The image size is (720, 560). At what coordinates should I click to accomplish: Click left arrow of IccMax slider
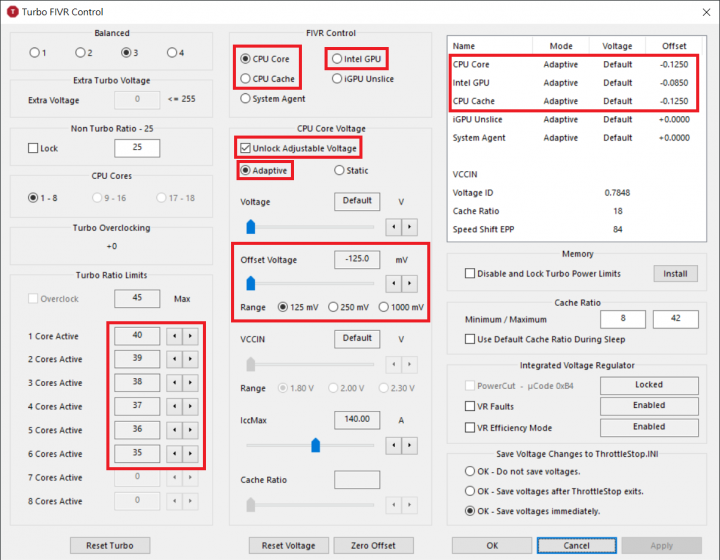(394, 445)
